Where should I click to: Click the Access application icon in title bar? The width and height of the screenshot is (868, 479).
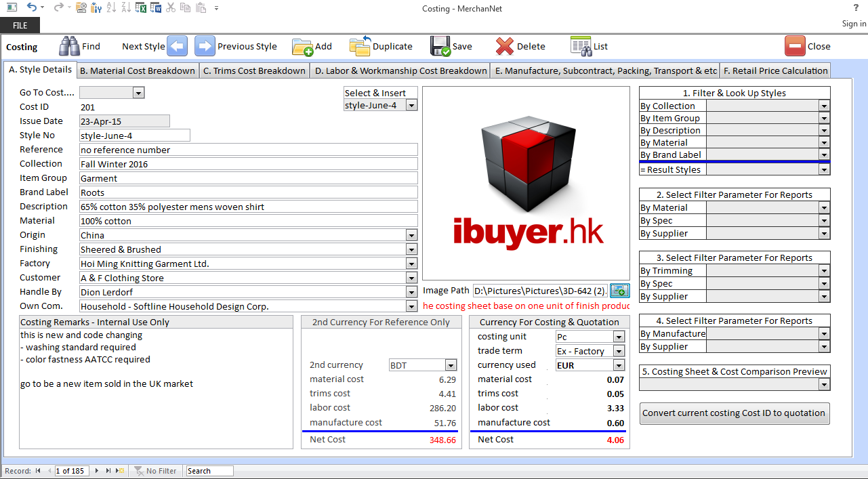[12, 7]
